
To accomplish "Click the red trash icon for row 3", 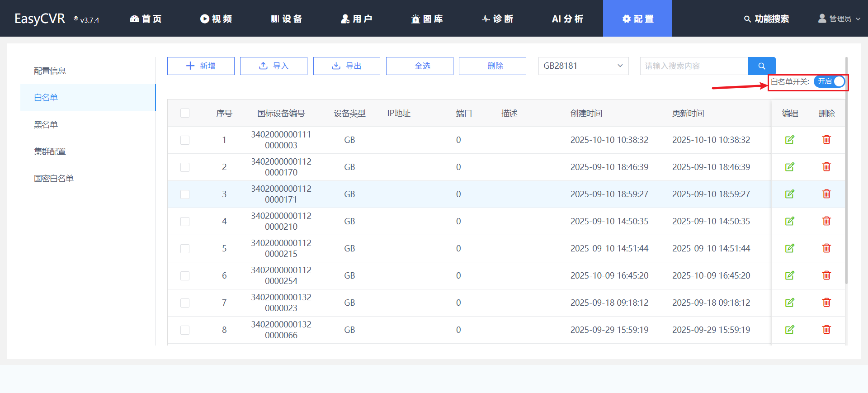I will pos(826,194).
